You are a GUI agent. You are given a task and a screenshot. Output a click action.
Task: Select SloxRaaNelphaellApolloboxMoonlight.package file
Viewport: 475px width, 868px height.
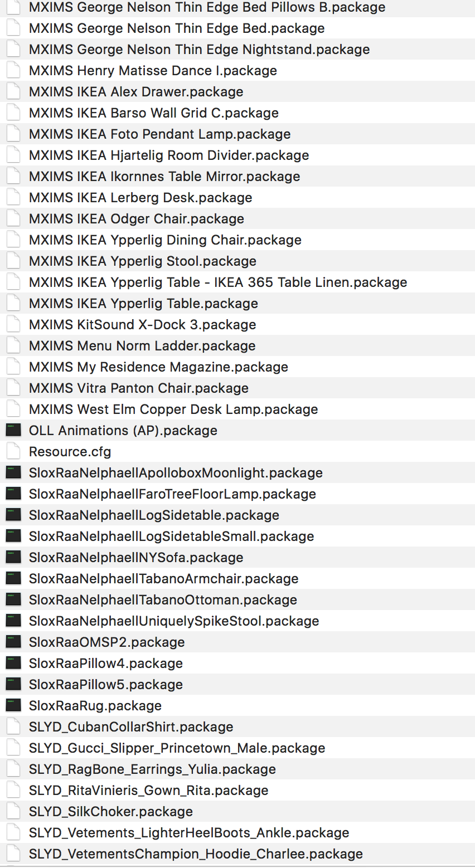tap(237, 472)
